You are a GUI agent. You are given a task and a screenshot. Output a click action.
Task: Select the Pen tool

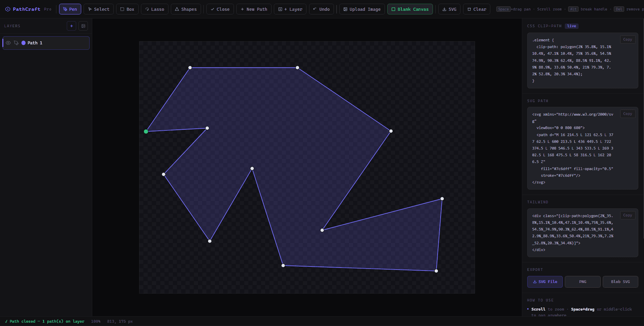pos(70,9)
